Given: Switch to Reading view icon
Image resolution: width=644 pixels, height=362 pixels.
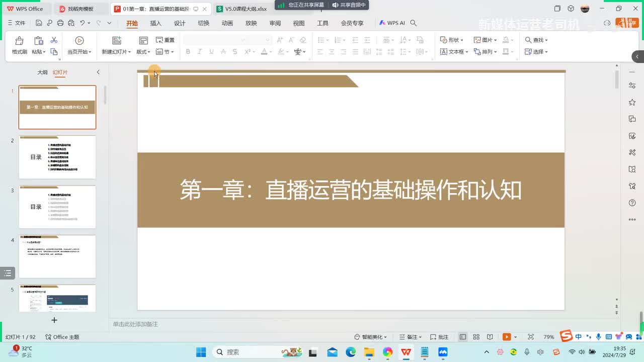Looking at the screenshot, I should click(x=490, y=337).
